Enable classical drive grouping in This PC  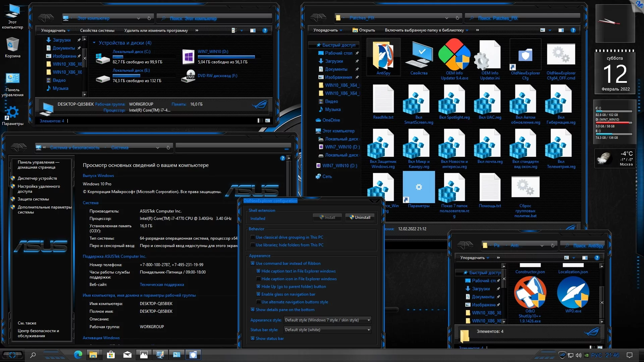253,237
